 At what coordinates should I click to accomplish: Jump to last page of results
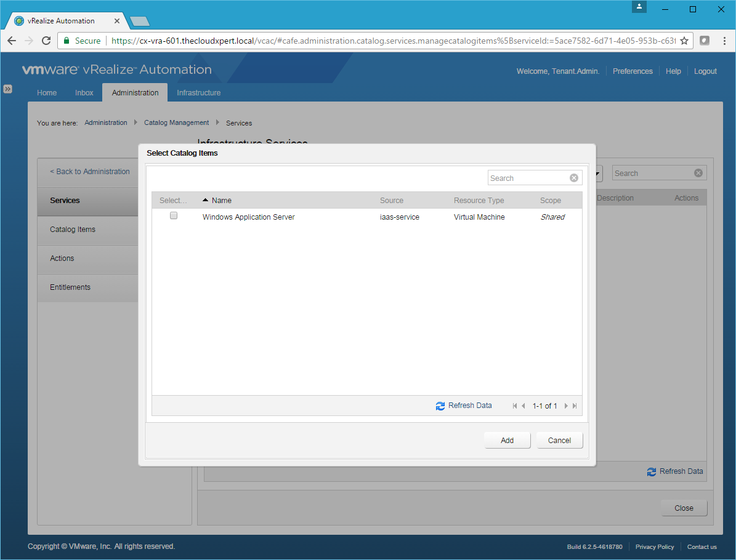[x=575, y=406]
